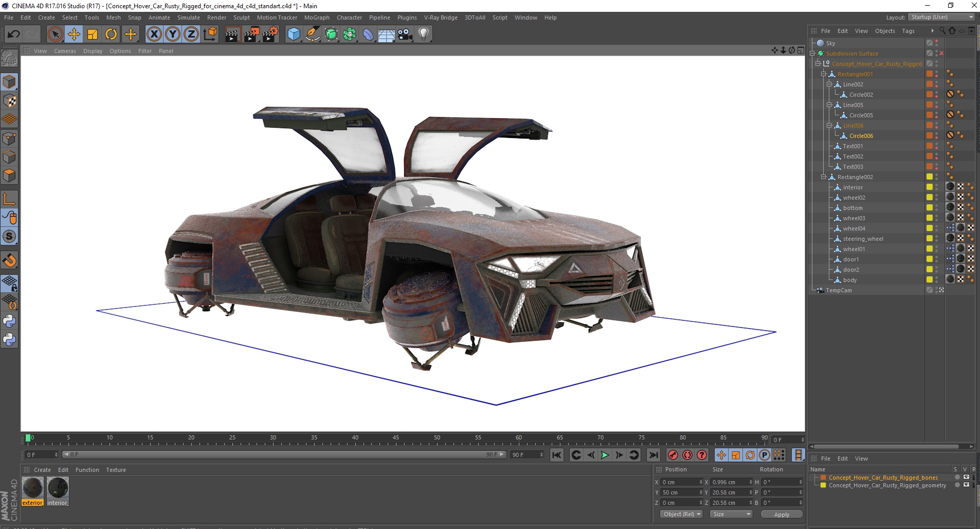This screenshot has height=529, width=980.
Task: Toggle visibility dots for body object
Action: [x=937, y=280]
